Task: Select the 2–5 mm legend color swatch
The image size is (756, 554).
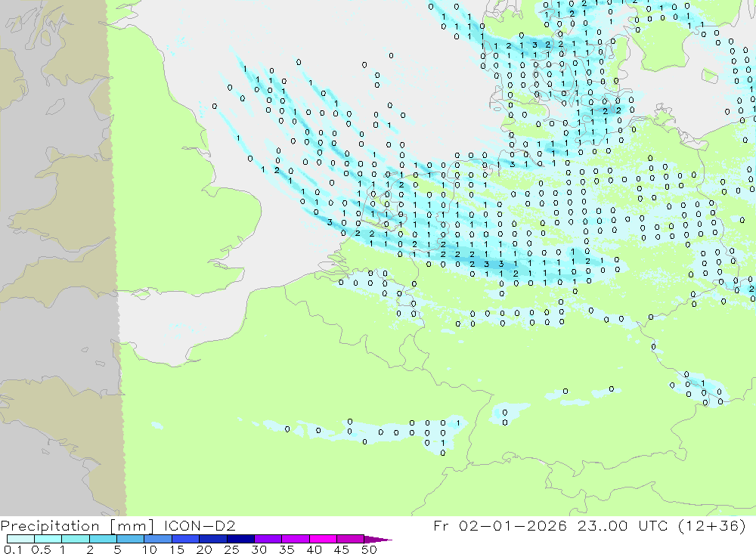Action: (103, 539)
